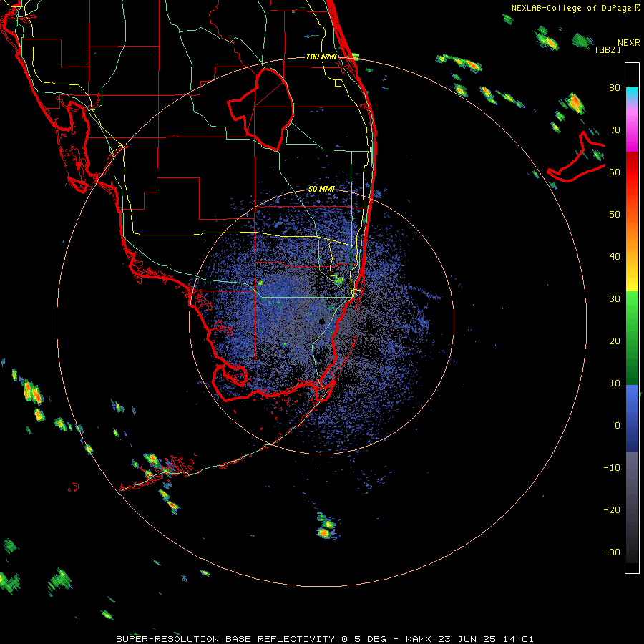Click the SUPER-RESOLUTION BASE REFLECTIVITY caption text

tap(227, 639)
